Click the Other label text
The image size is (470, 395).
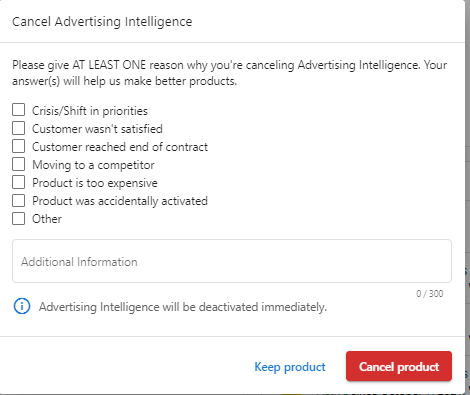[x=47, y=219]
